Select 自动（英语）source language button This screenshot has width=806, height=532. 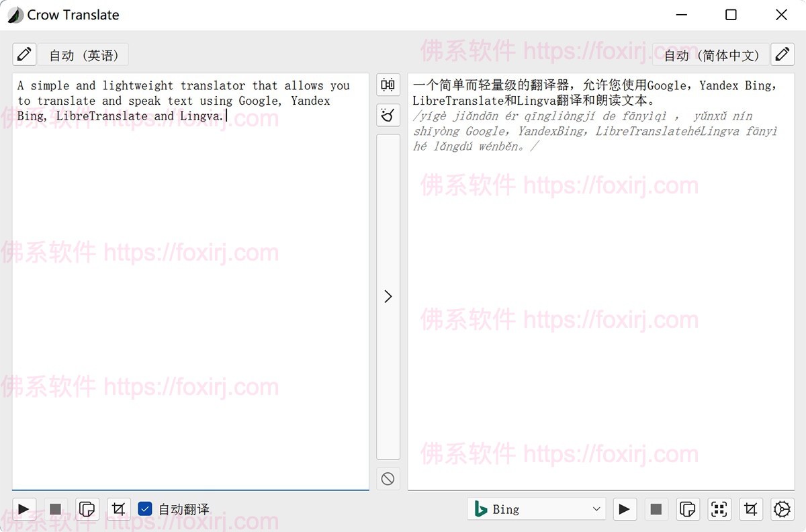(x=84, y=54)
